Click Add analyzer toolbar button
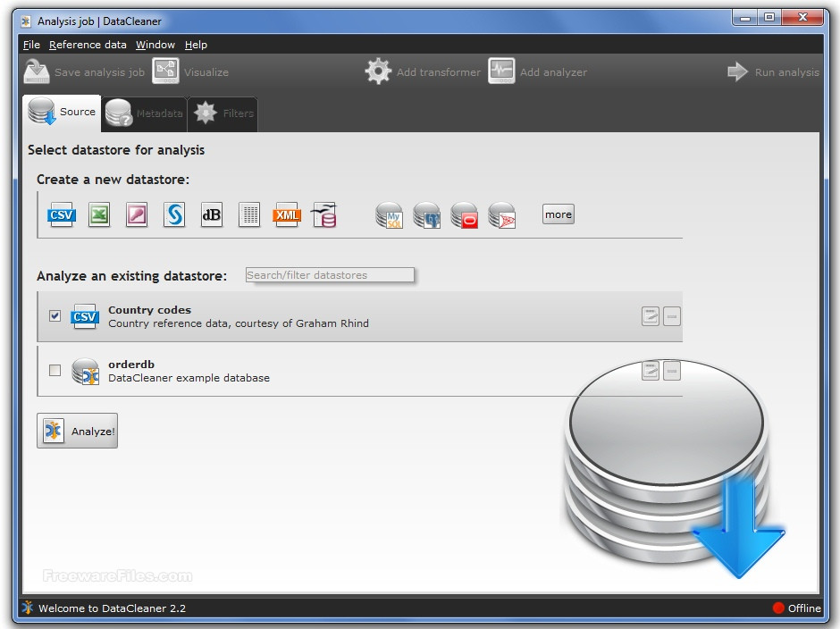The image size is (840, 629). coord(537,71)
